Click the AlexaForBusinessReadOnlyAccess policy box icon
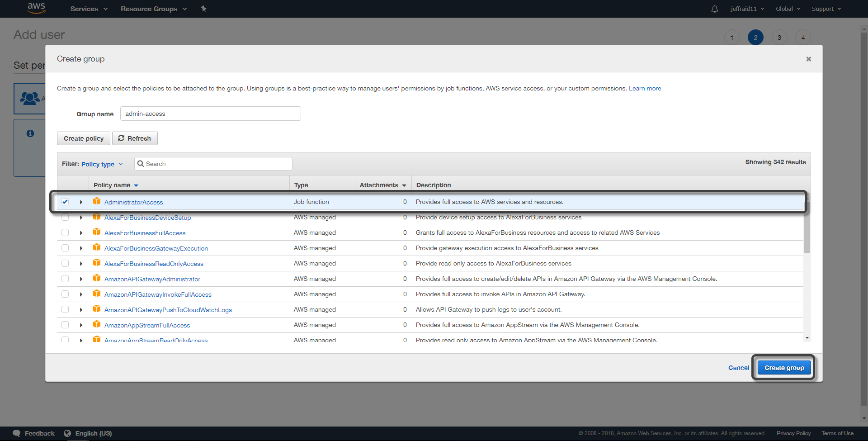Image resolution: width=868 pixels, height=441 pixels. pyautogui.click(x=97, y=263)
